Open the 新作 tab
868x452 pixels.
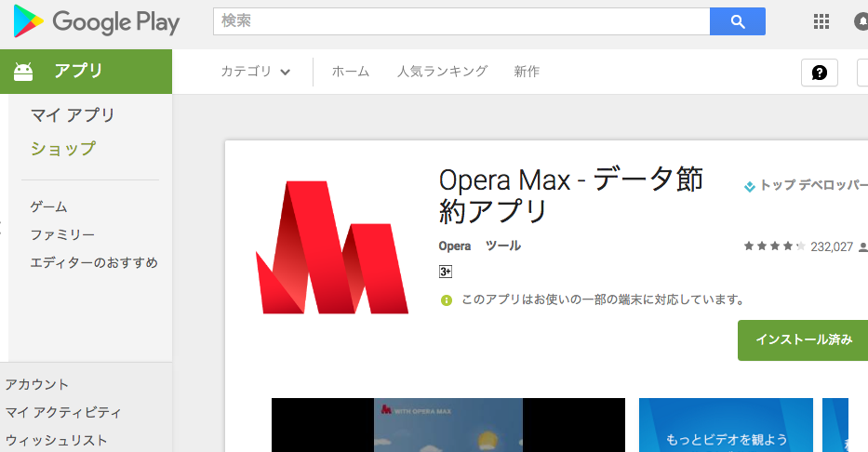tap(527, 72)
